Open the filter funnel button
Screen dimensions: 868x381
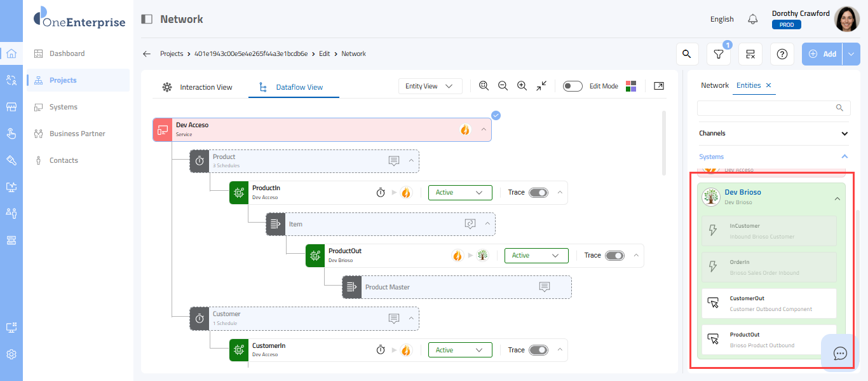(x=719, y=55)
